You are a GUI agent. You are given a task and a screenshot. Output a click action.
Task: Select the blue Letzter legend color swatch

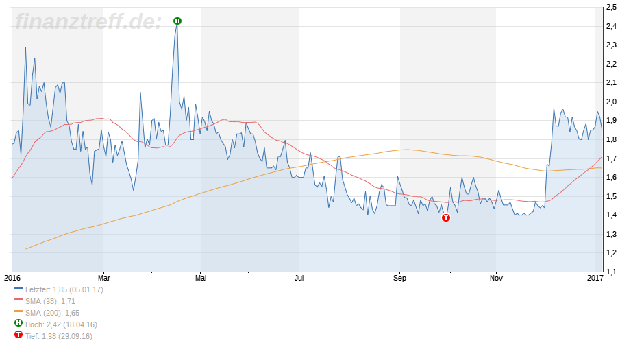point(18,289)
